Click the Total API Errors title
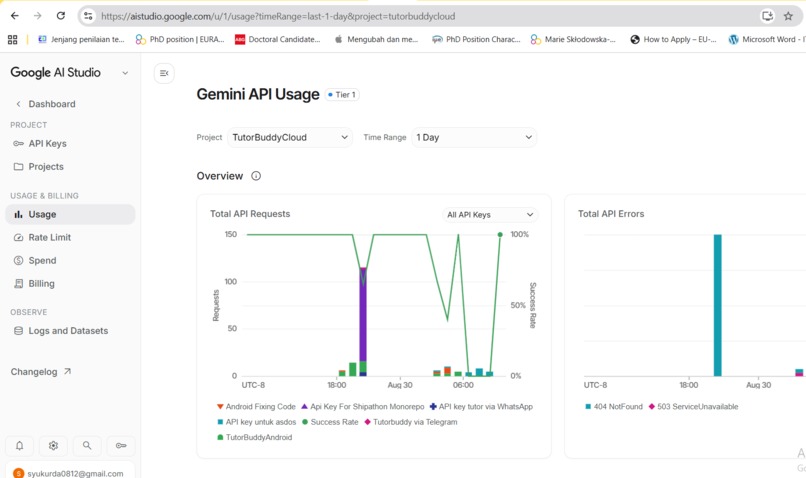The height and width of the screenshot is (478, 806). pos(611,214)
